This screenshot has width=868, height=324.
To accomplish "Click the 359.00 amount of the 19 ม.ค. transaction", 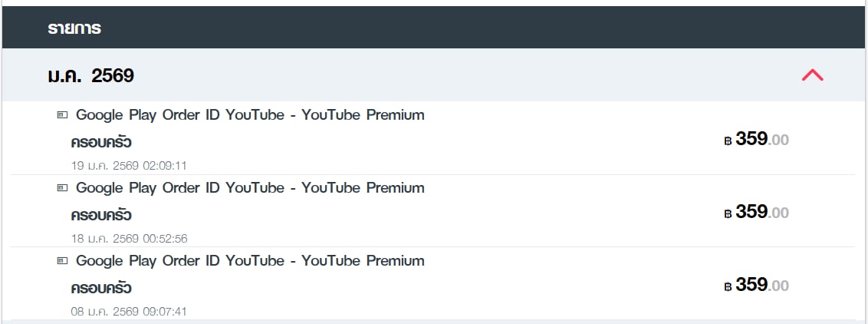I will (x=761, y=140).
